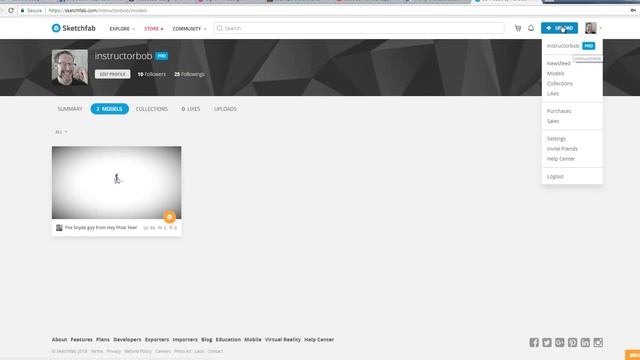The height and width of the screenshot is (360, 640).
Task: Select Logout in the user menu
Action: coord(555,176)
